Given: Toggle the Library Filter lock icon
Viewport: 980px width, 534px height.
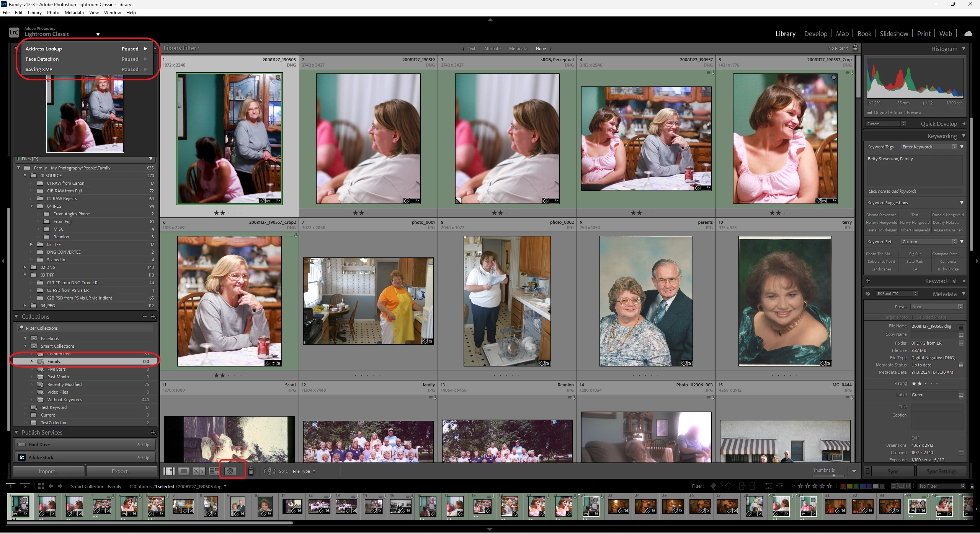Looking at the screenshot, I should (x=856, y=48).
